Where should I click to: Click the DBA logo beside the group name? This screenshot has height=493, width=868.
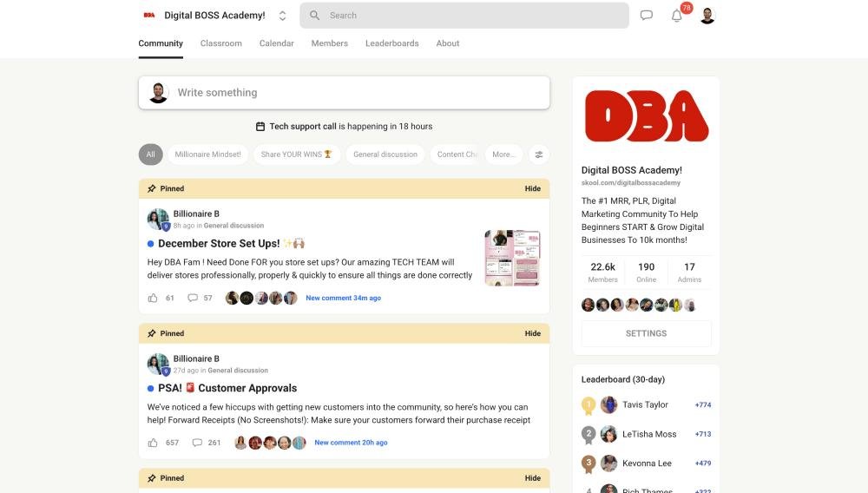pyautogui.click(x=149, y=16)
